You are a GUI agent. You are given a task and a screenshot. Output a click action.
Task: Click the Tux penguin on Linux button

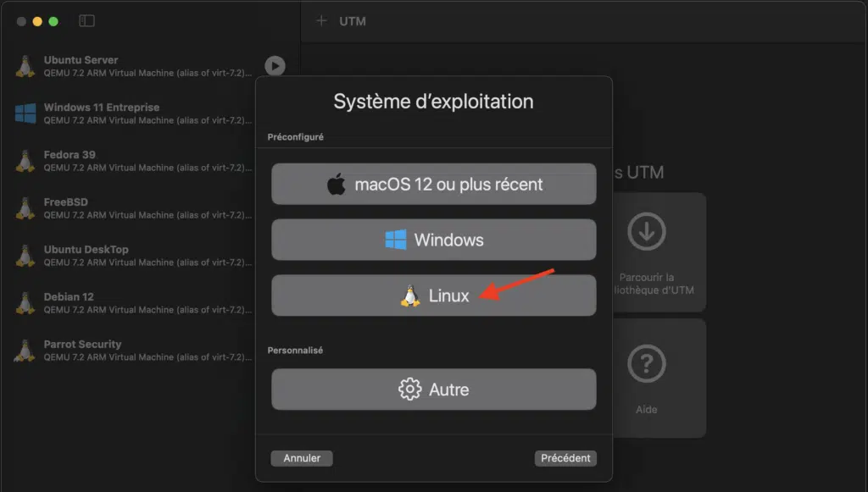tap(409, 296)
